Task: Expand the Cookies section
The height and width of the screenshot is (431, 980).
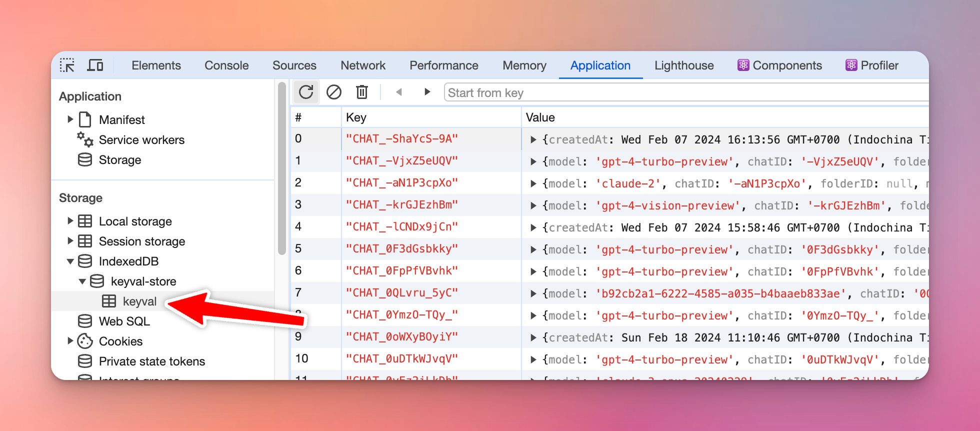Action: (x=70, y=341)
